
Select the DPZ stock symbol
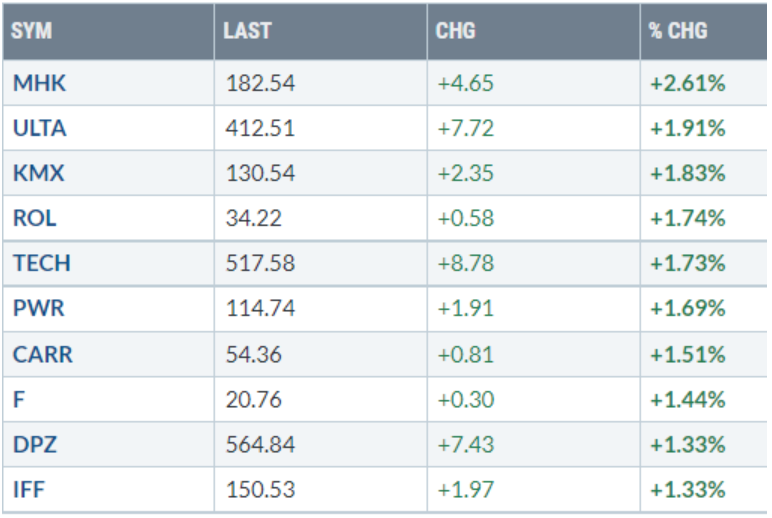point(35,445)
